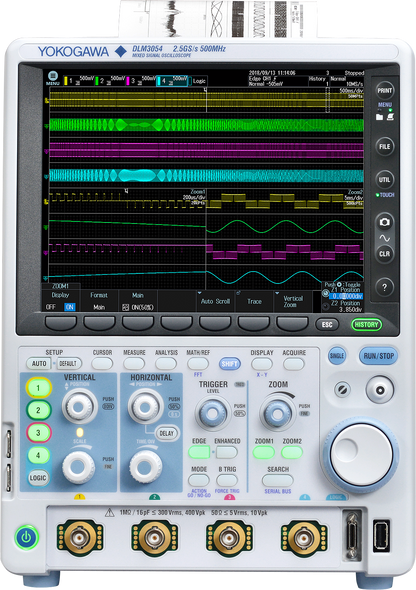Push the round FILE key
Viewport: 416px width, 590px height.
coord(384,146)
